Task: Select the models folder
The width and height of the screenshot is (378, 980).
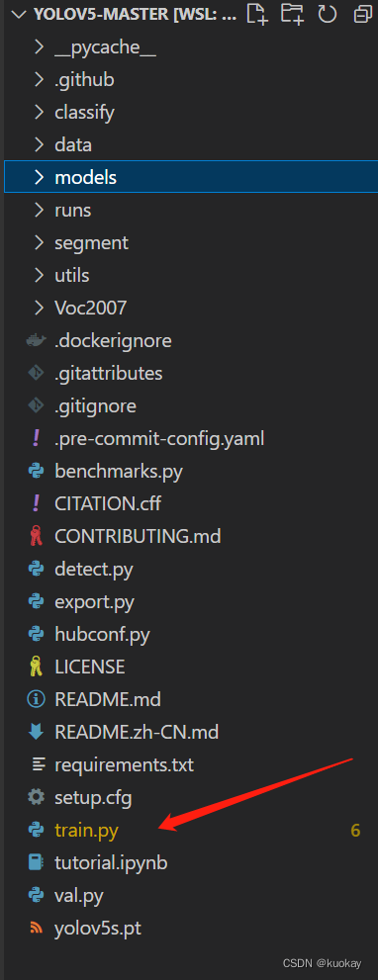Action: tap(189, 177)
